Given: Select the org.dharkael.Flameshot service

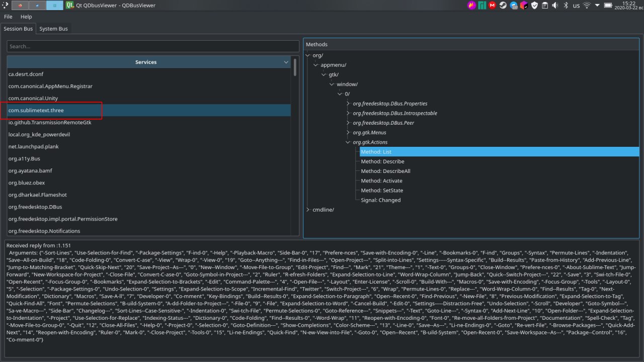Looking at the screenshot, I should coord(149,195).
